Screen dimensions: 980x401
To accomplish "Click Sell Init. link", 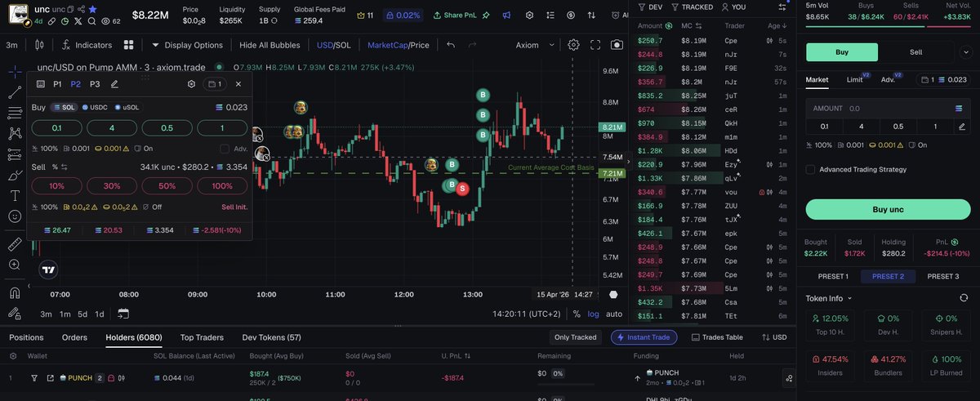I will point(234,207).
